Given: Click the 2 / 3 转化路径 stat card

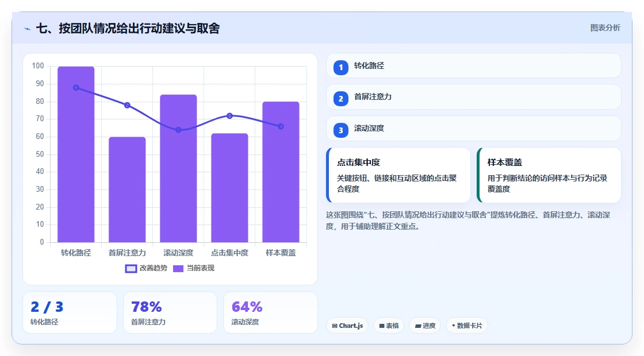Looking at the screenshot, I should pyautogui.click(x=70, y=312).
